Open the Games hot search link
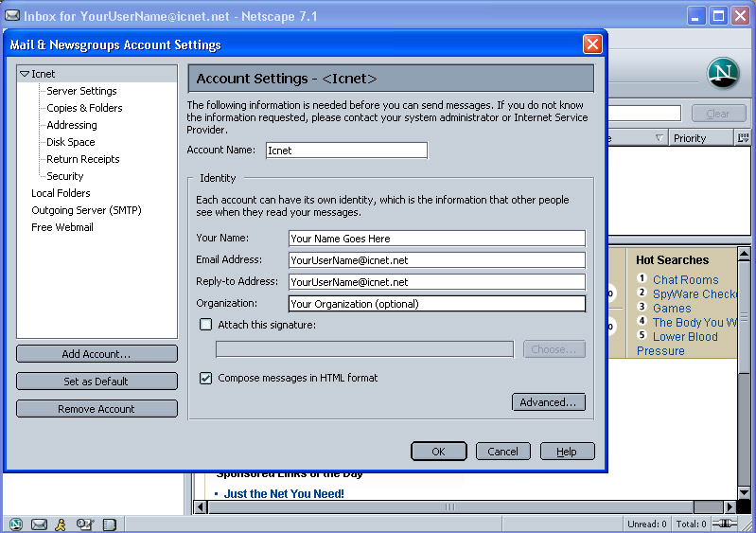 coord(672,308)
